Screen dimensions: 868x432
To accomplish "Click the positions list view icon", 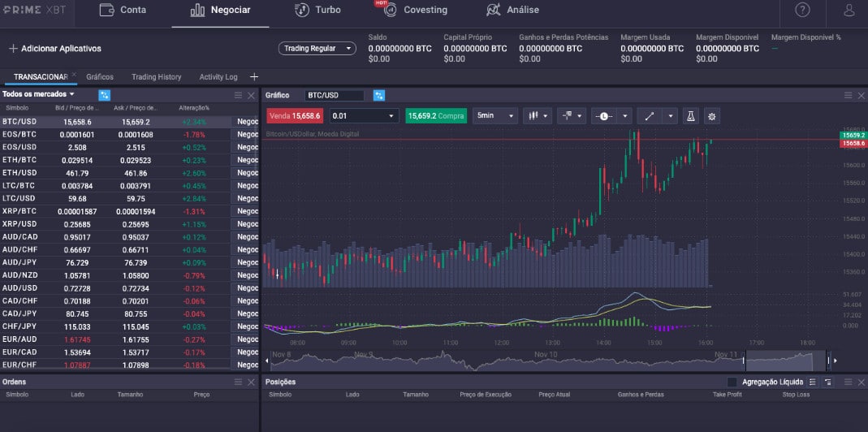I will tap(812, 382).
